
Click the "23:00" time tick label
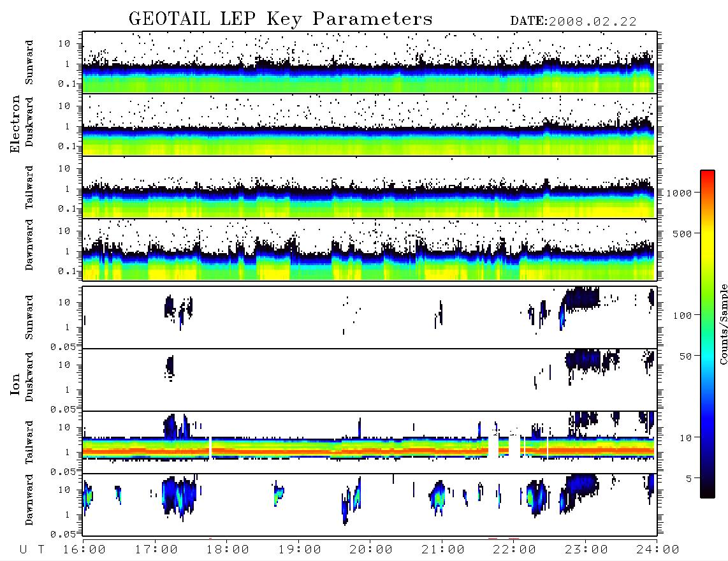click(x=587, y=550)
